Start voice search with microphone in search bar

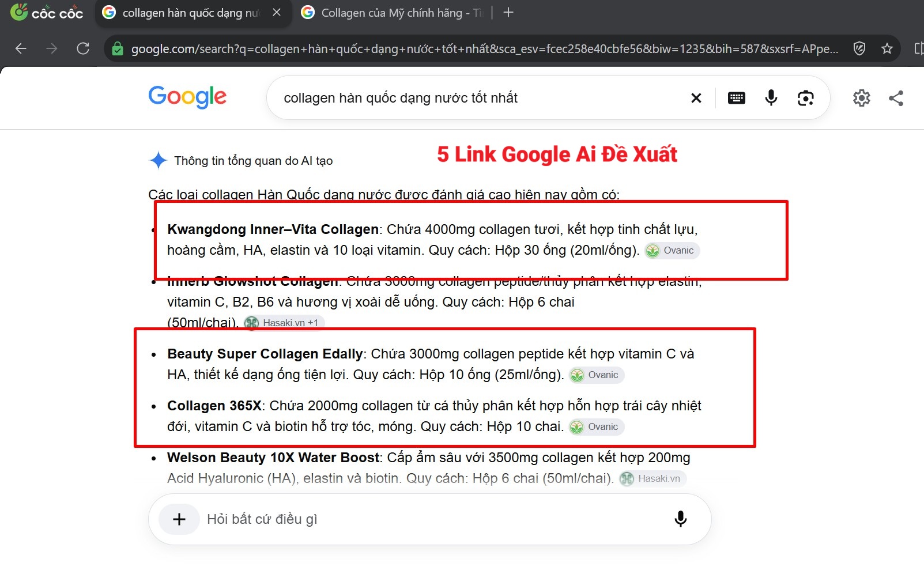pos(771,98)
